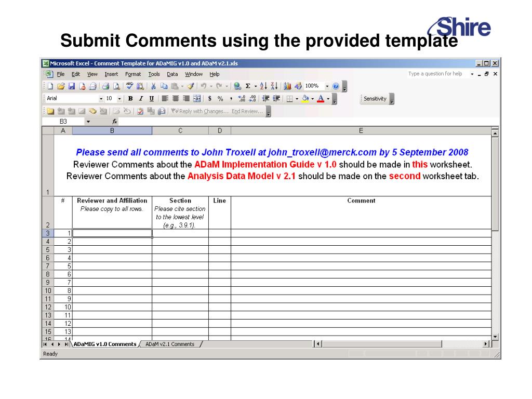Open the Chart Wizard
The height and width of the screenshot is (399, 532).
[287, 86]
